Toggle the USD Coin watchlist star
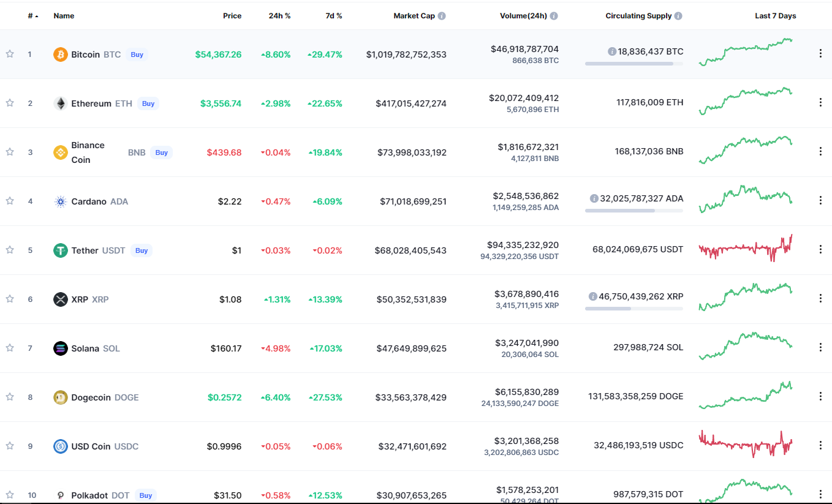The height and width of the screenshot is (504, 832). tap(10, 446)
